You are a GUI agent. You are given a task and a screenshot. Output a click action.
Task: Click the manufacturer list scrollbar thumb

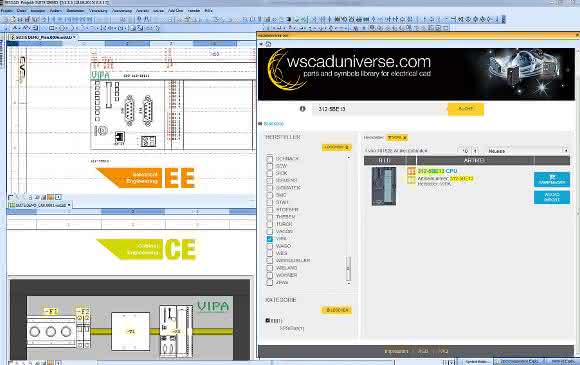(348, 268)
